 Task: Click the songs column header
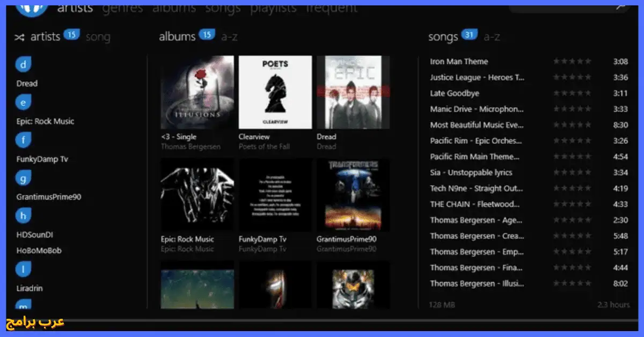pos(443,37)
